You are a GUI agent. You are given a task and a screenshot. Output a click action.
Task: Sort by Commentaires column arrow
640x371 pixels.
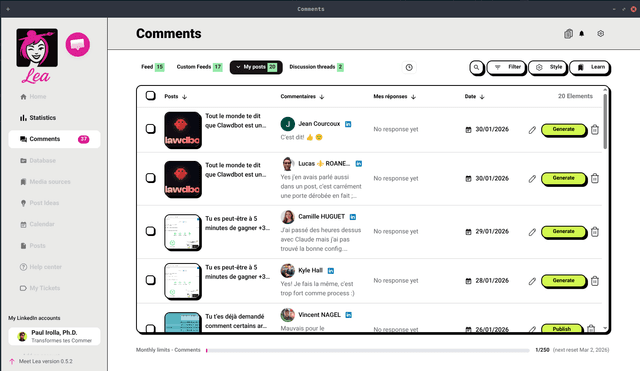click(322, 97)
